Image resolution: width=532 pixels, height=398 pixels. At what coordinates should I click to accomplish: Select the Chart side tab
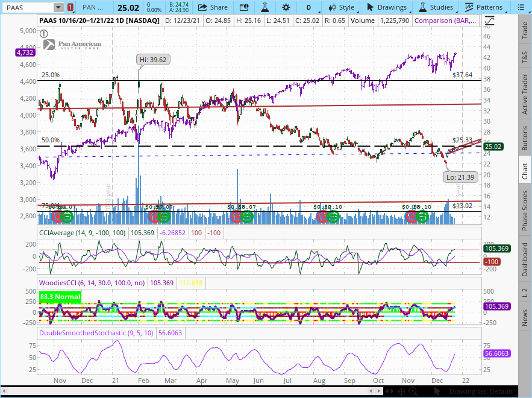525,171
